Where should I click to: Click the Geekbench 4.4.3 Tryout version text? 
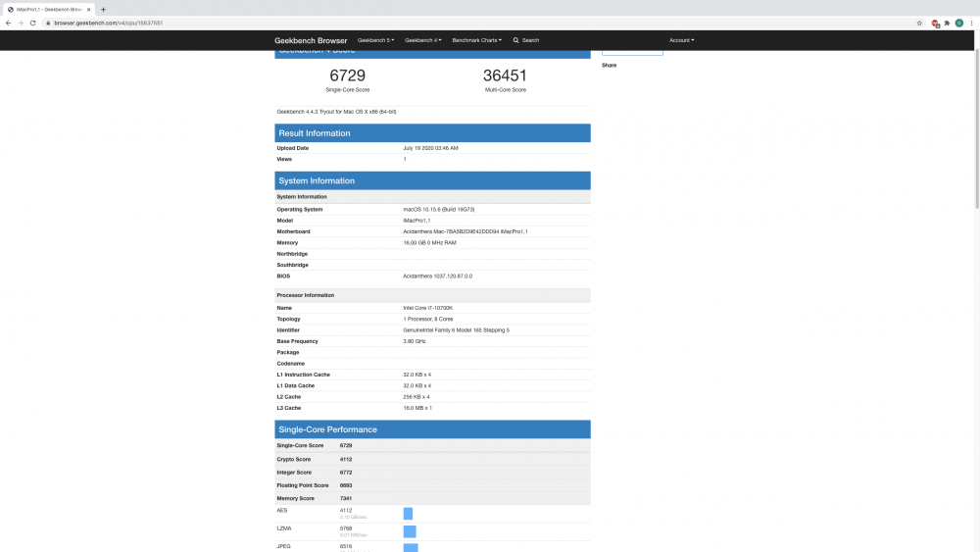pos(336,112)
